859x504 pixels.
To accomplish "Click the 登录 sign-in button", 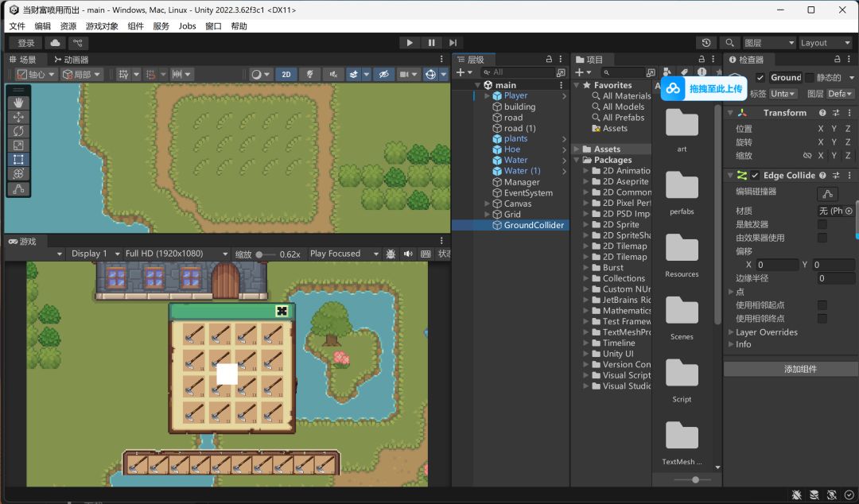I will coord(25,43).
